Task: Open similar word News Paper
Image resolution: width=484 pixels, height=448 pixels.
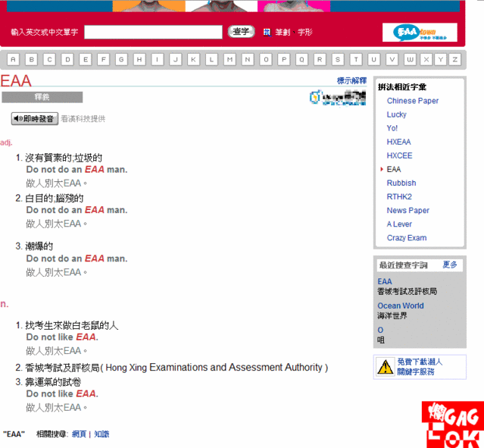Action: coord(407,211)
